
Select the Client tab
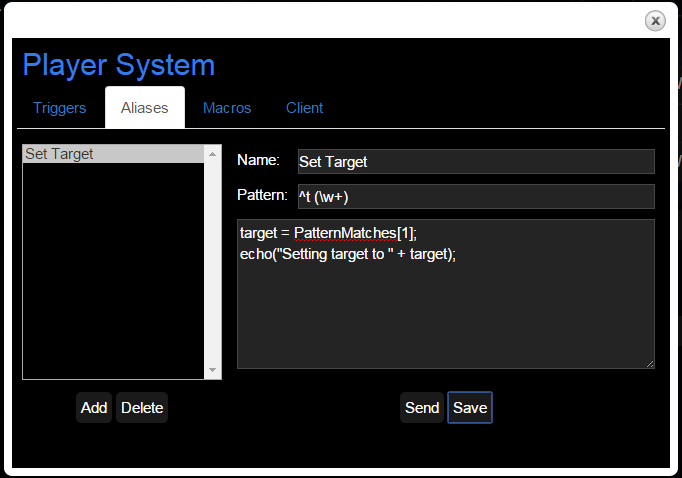[304, 108]
